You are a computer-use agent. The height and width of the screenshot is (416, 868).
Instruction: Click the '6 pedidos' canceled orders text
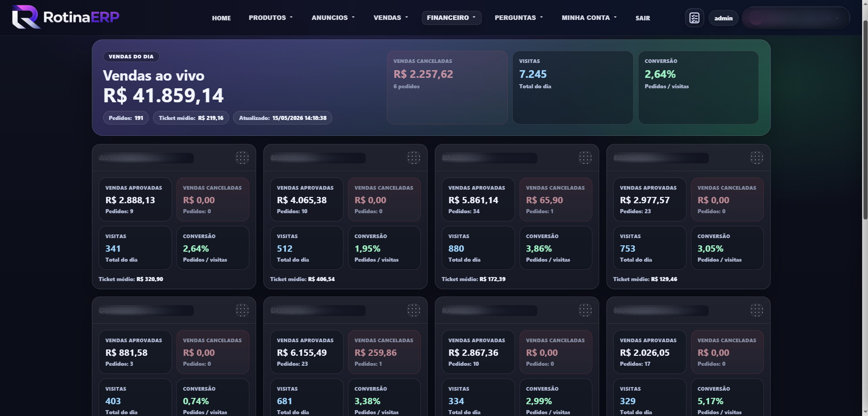(x=406, y=86)
